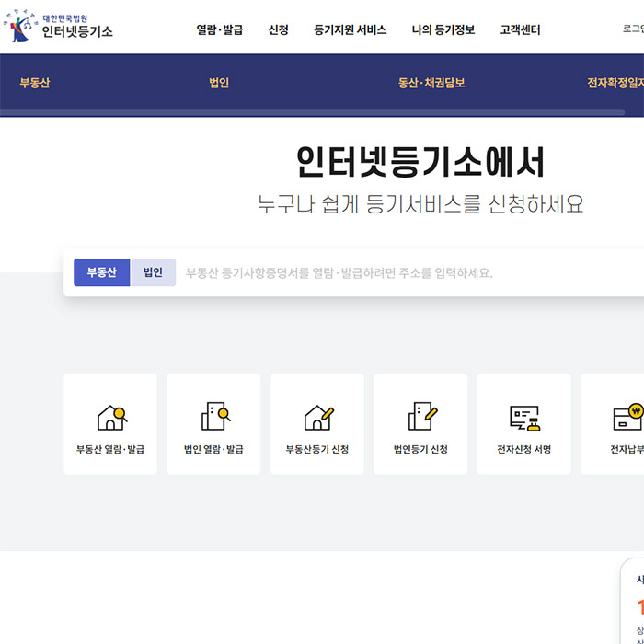Open the 전자신청 서명 card label
644x644 pixels.
(524, 449)
